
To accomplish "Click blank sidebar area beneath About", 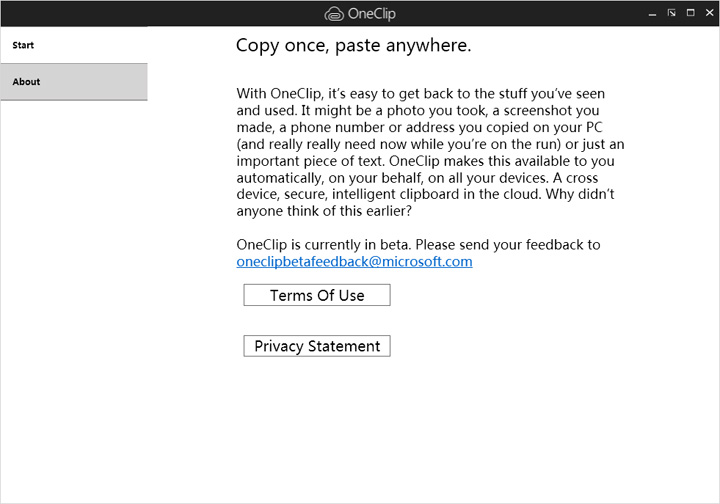I will 73,300.
